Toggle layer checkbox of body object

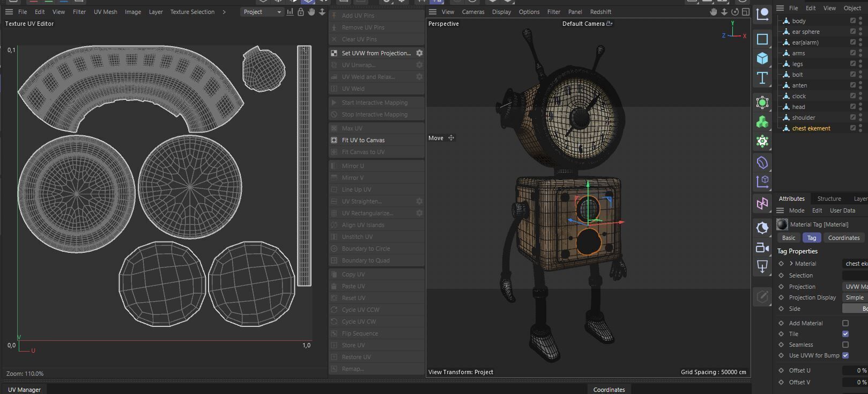tap(853, 21)
